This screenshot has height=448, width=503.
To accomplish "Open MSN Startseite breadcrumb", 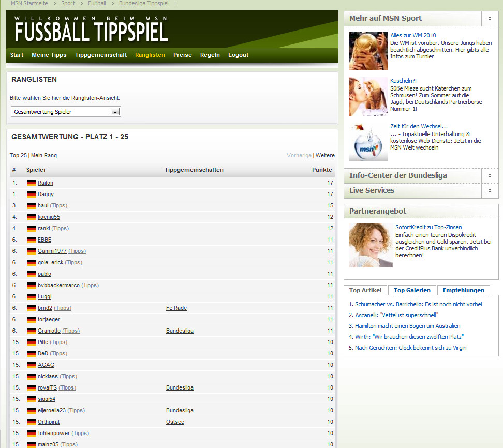I will pos(29,3).
